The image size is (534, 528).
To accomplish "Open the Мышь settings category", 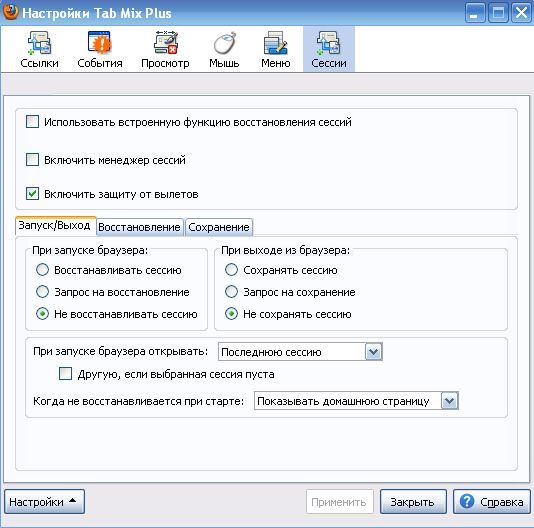I will pyautogui.click(x=224, y=49).
